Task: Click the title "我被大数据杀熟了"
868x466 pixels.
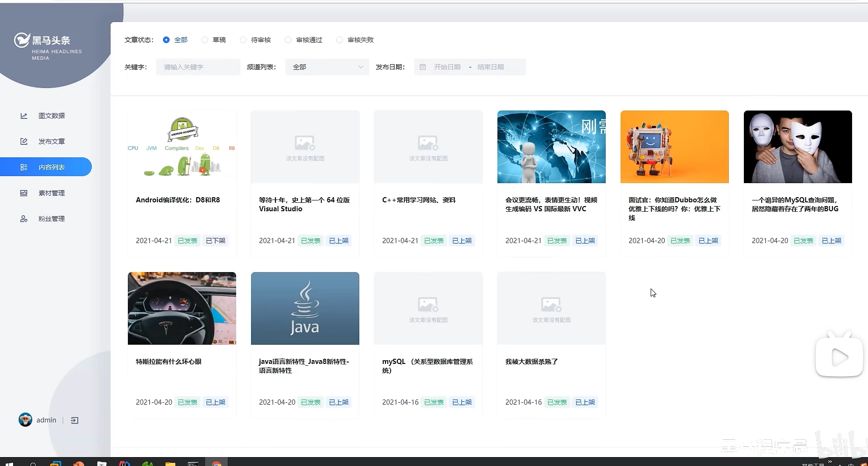Action: point(532,362)
